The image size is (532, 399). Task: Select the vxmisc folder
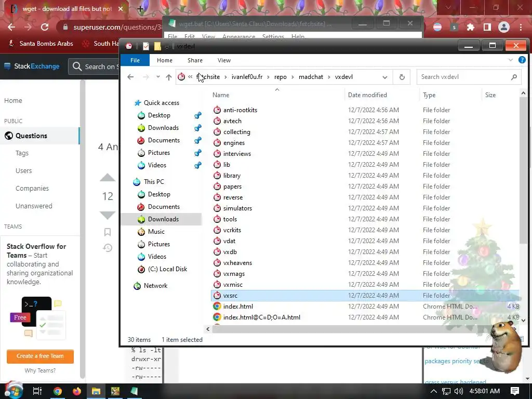coord(233,284)
